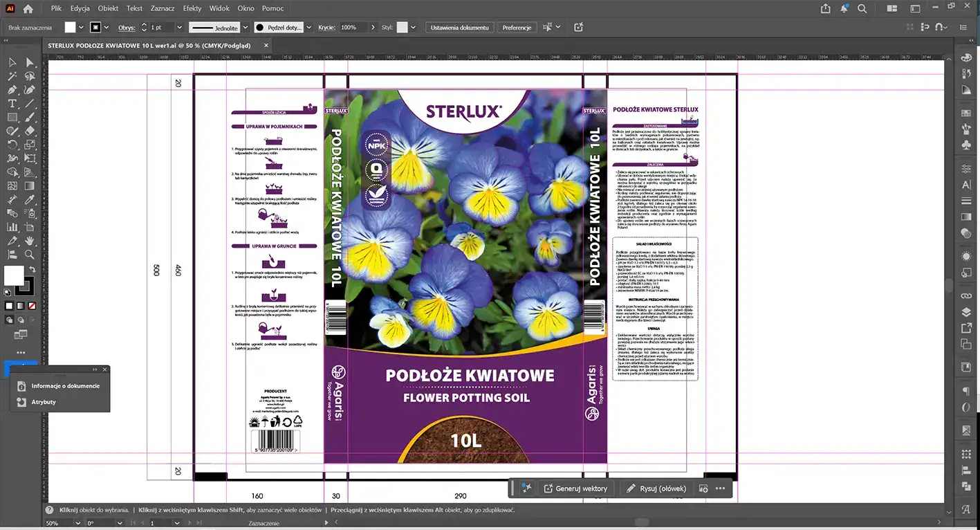Viewport: 980px width, 530px height.
Task: Click the Ustawienia dokumentu button
Action: (x=460, y=28)
